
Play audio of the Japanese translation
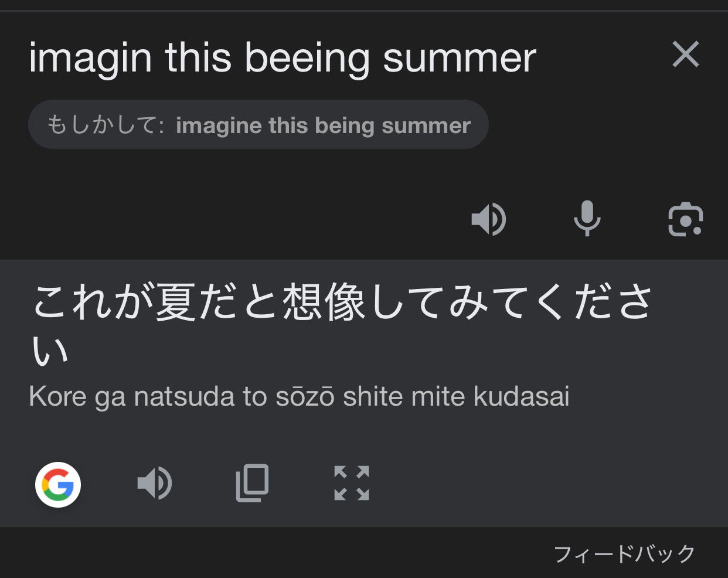[155, 484]
